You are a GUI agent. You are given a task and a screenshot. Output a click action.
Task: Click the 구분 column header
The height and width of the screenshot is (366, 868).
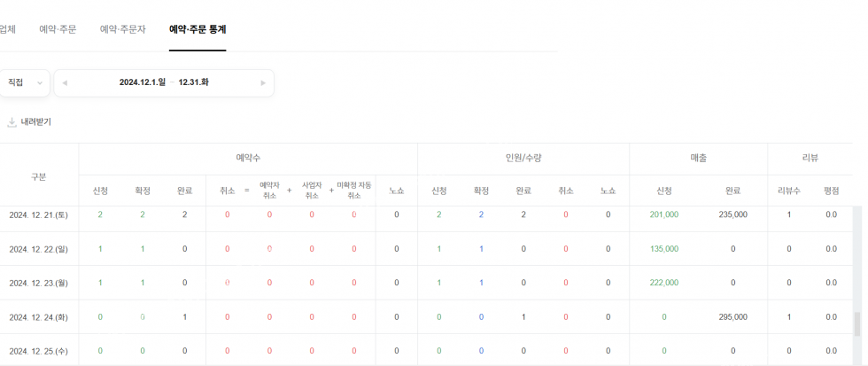pyautogui.click(x=39, y=176)
